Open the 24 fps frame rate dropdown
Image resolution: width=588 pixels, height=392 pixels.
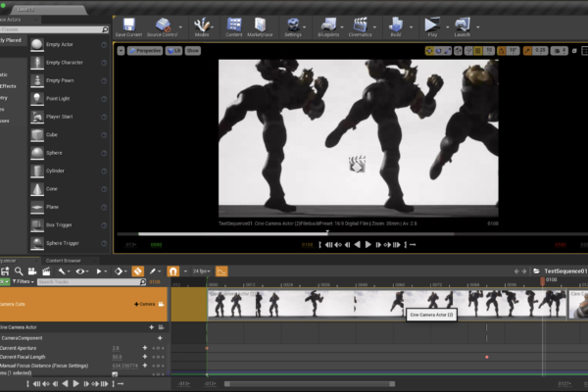[201, 271]
